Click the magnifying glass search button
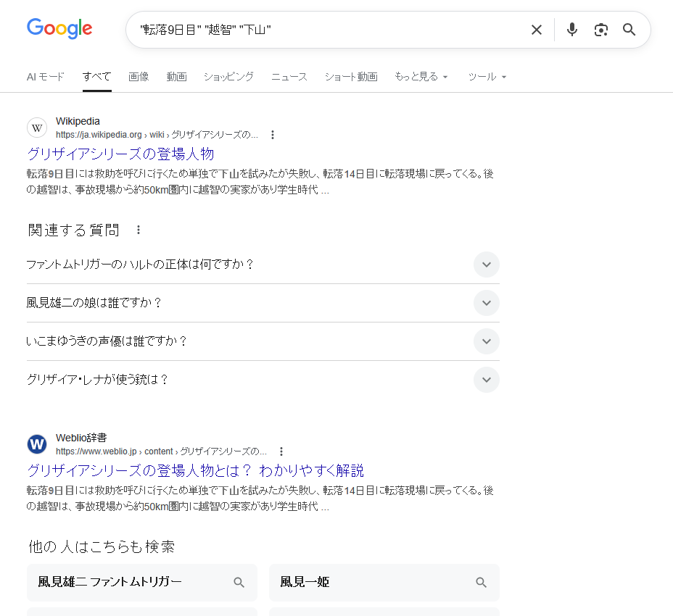The height and width of the screenshot is (616, 673). pos(629,30)
